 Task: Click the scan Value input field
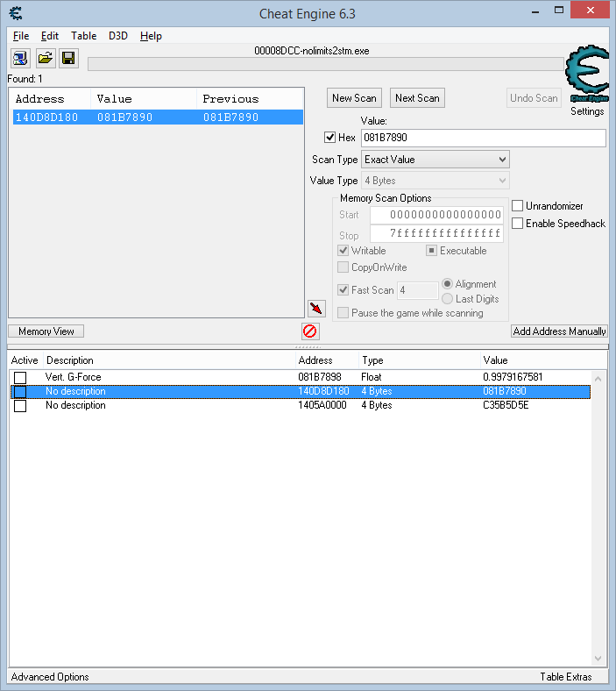coord(484,138)
